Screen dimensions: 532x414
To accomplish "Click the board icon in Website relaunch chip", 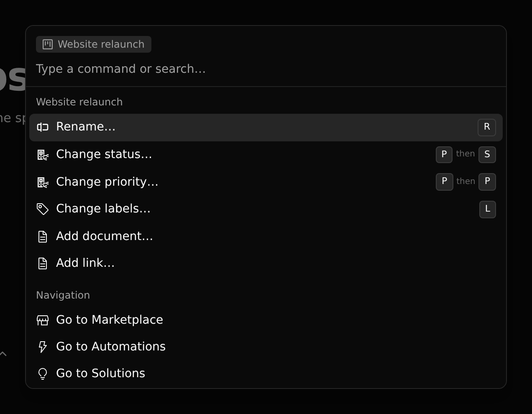I will point(48,44).
